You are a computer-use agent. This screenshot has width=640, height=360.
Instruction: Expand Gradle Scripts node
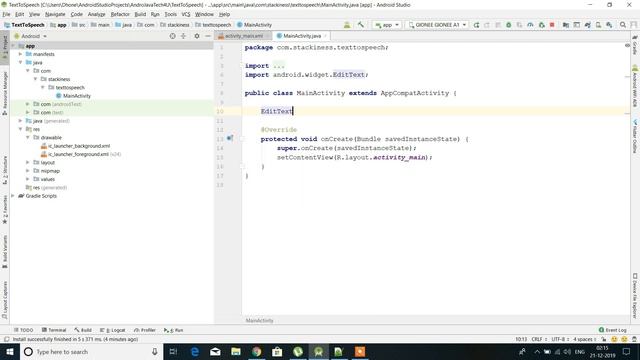pos(13,196)
